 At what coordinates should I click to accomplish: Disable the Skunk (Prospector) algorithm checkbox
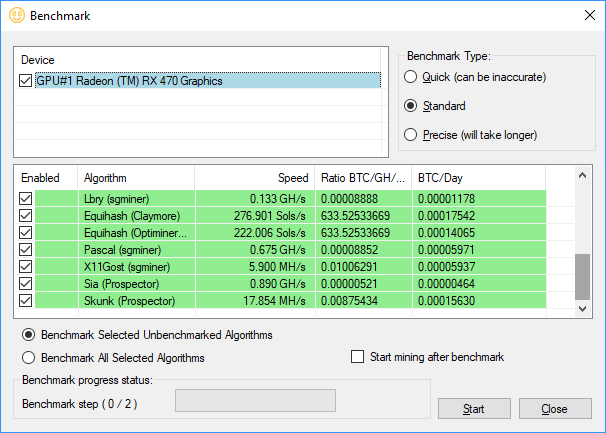(26, 301)
